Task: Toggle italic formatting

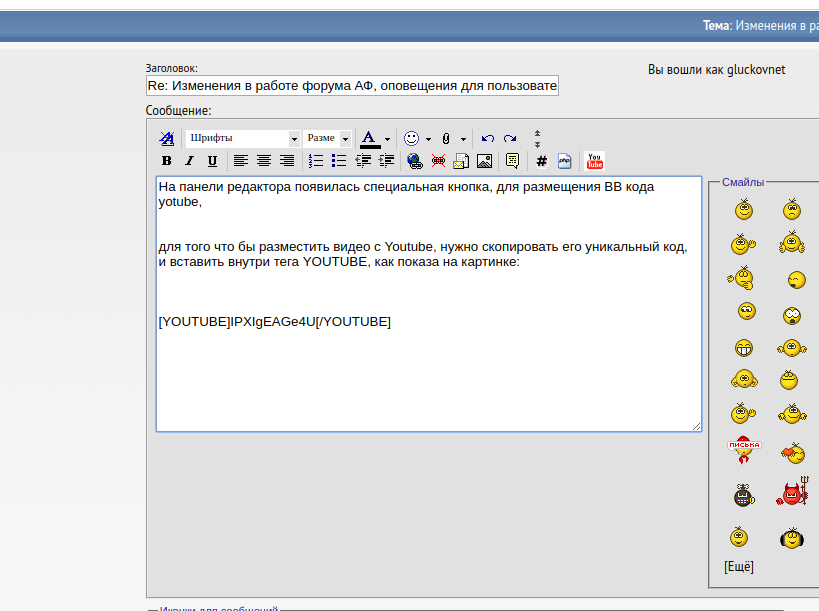Action: tap(189, 161)
